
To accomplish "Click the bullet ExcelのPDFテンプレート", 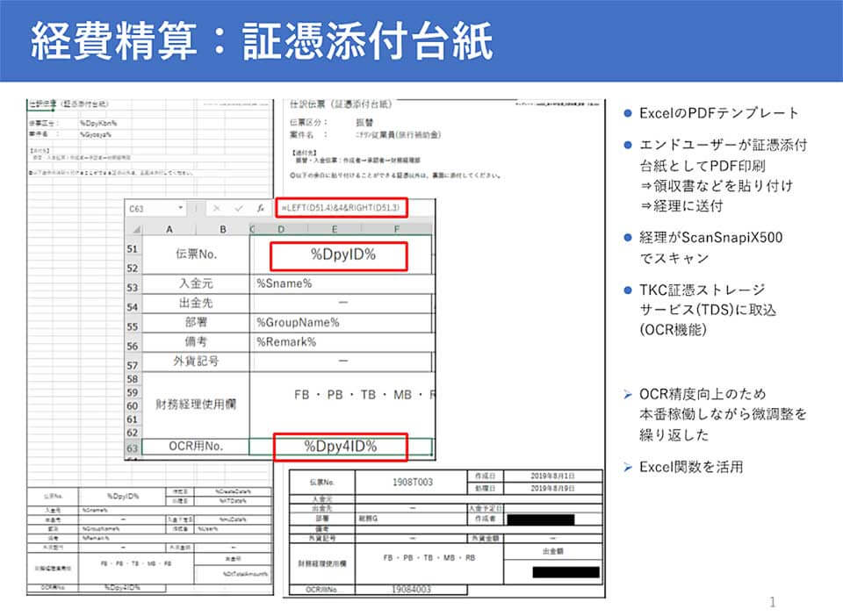I will 719,113.
